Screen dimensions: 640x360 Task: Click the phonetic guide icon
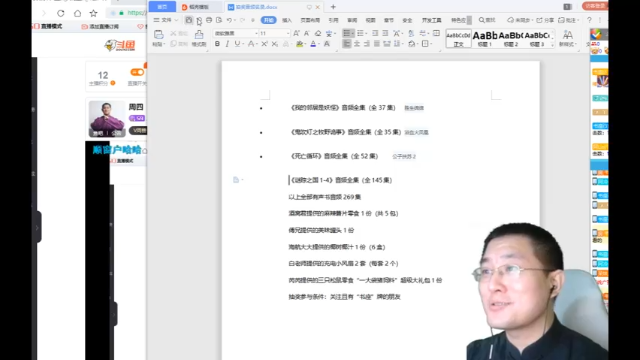pos(329,33)
